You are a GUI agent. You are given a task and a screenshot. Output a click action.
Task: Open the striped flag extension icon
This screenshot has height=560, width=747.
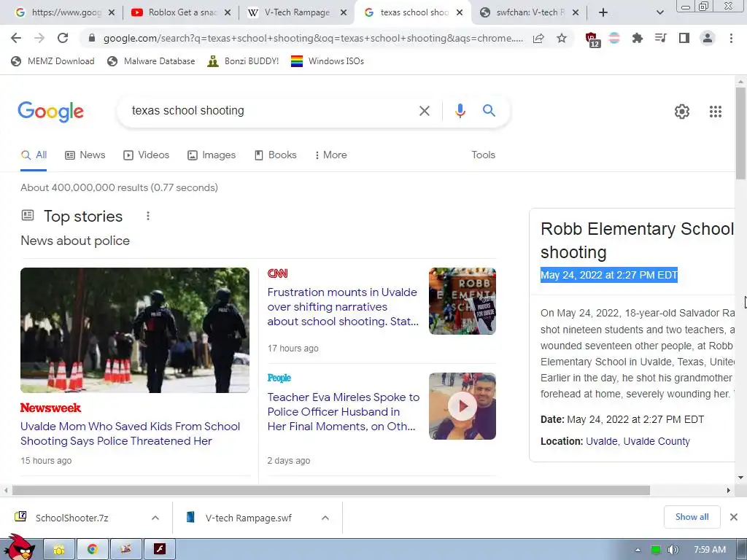(614, 38)
